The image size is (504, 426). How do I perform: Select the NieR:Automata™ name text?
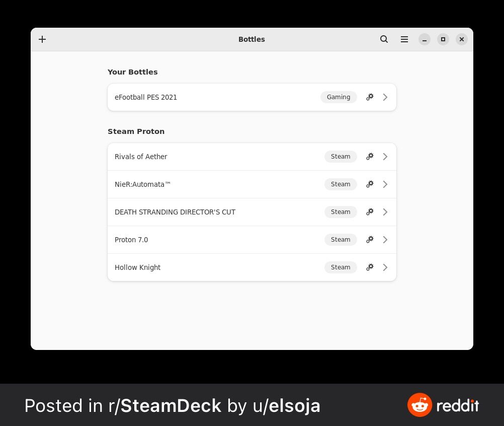pyautogui.click(x=142, y=184)
